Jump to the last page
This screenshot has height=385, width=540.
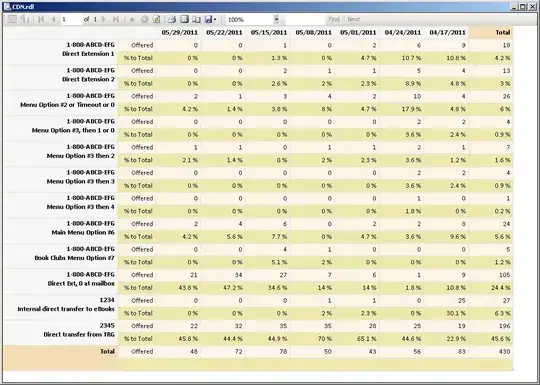[x=116, y=19]
